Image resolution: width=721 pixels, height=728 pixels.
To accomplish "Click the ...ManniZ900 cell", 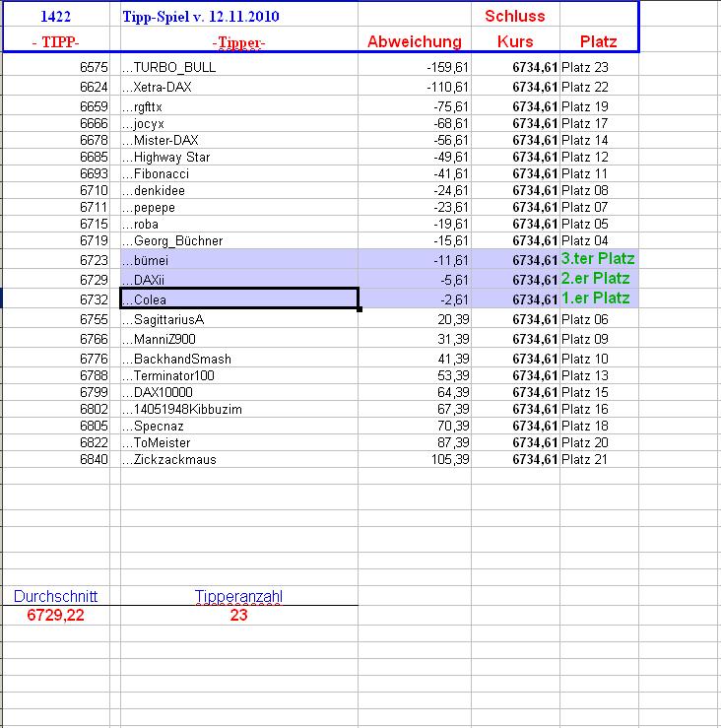I will [x=239, y=339].
